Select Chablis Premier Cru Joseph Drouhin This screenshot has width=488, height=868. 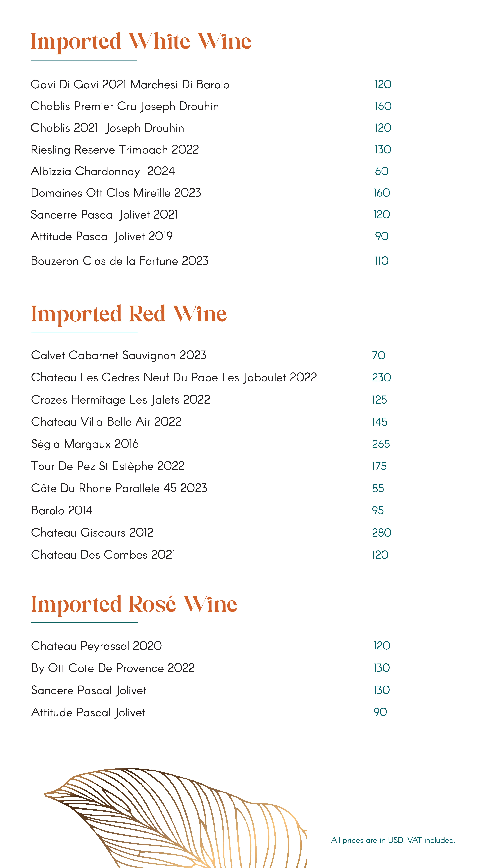pyautogui.click(x=125, y=106)
